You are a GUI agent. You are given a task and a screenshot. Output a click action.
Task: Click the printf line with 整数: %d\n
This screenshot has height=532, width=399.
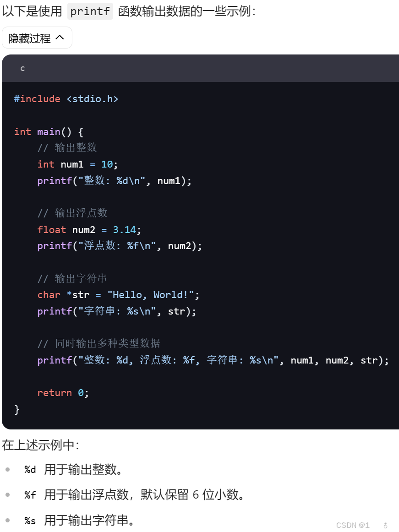[115, 180]
